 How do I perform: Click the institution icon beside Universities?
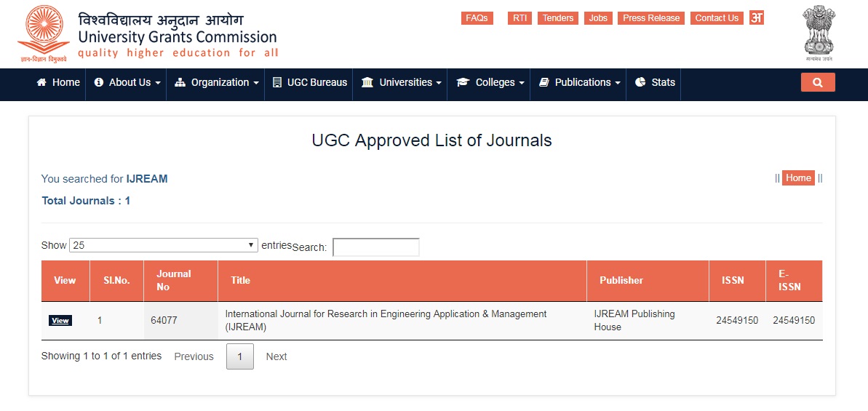(367, 82)
